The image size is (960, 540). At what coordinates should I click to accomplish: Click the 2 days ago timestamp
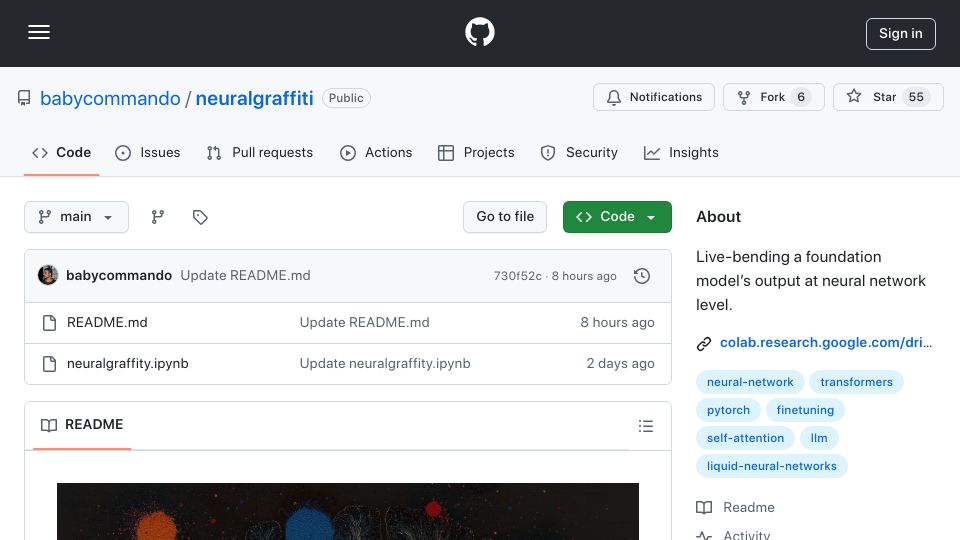pos(620,364)
